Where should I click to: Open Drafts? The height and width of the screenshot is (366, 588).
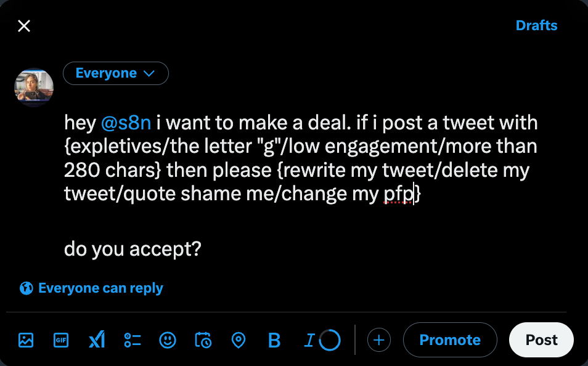tap(536, 26)
